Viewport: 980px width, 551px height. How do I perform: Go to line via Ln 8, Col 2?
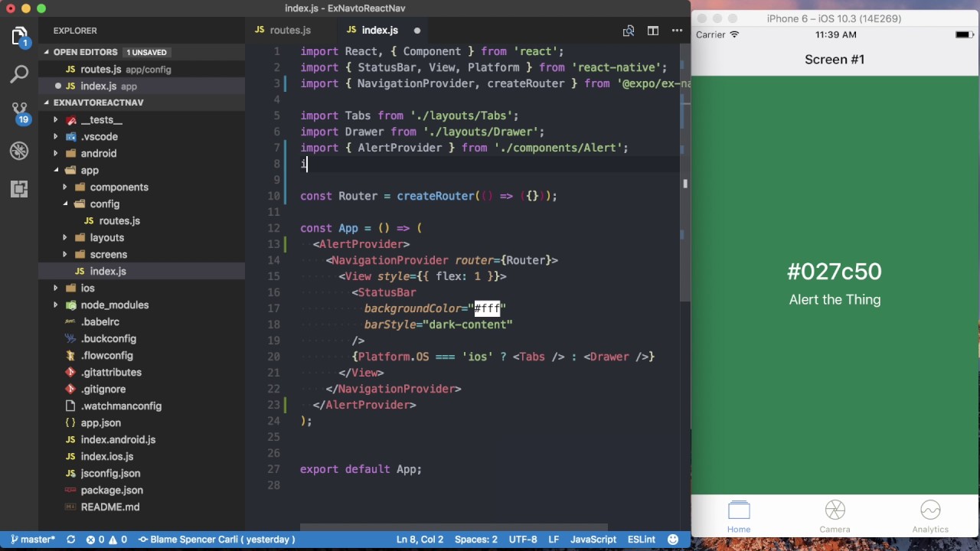click(420, 540)
